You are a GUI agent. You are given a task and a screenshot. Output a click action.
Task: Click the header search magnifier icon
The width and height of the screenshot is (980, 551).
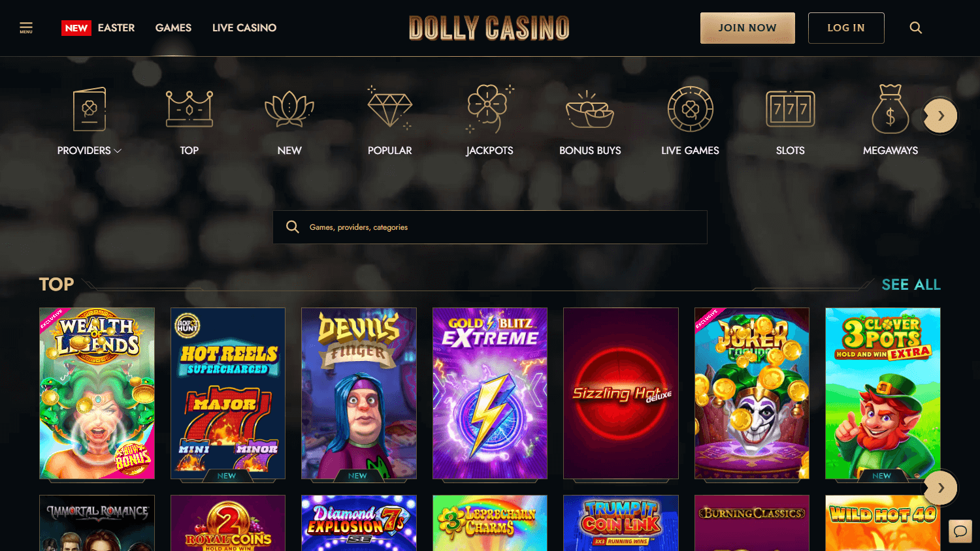[916, 28]
